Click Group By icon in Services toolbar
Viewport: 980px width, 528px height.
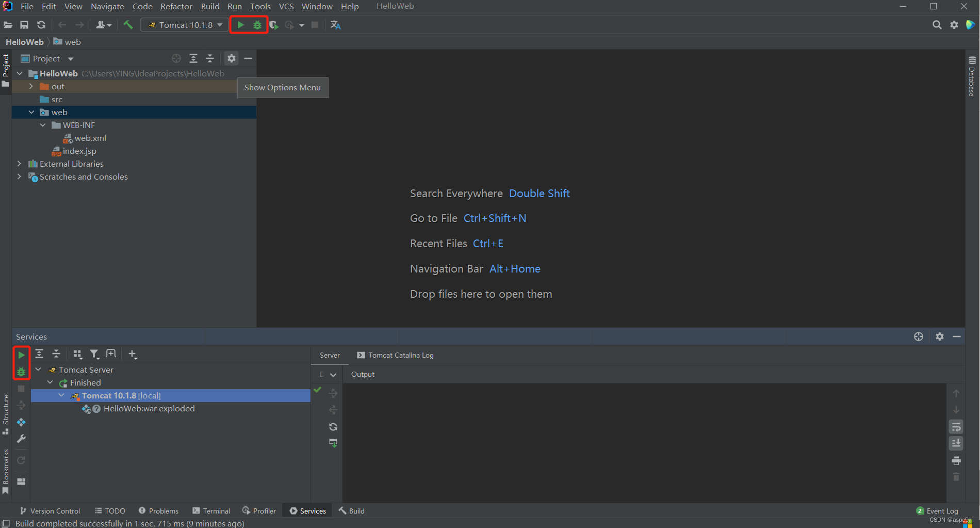(x=78, y=354)
